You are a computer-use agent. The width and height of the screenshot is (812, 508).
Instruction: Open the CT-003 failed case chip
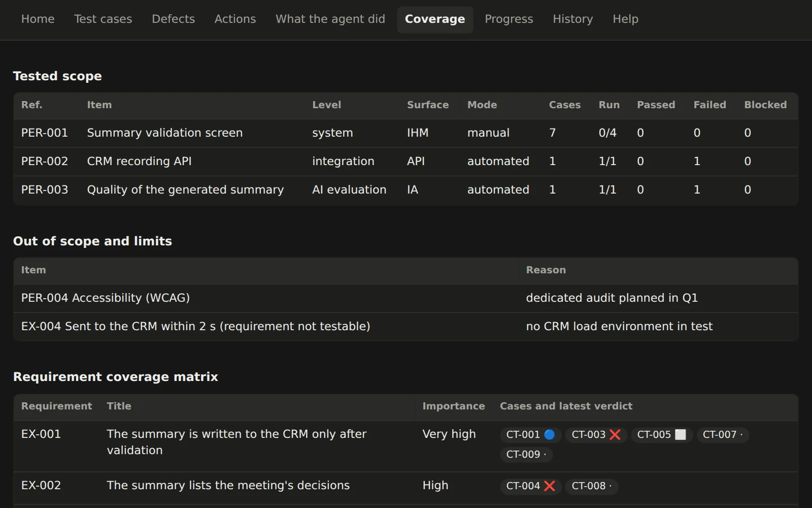[596, 435]
